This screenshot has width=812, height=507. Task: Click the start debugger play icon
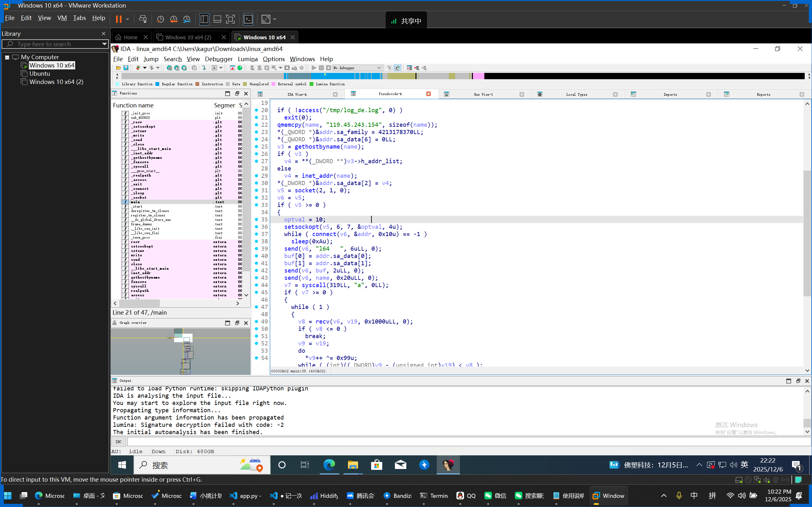point(314,68)
